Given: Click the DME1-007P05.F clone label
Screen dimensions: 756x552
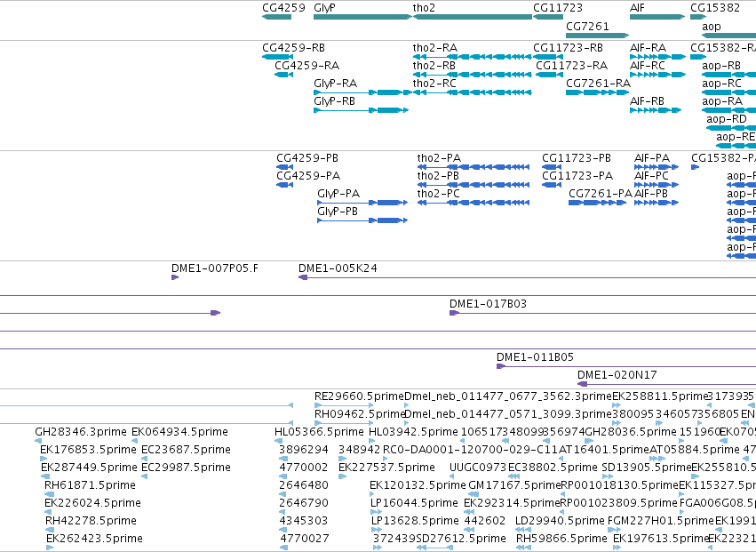Looking at the screenshot, I should 215,268.
